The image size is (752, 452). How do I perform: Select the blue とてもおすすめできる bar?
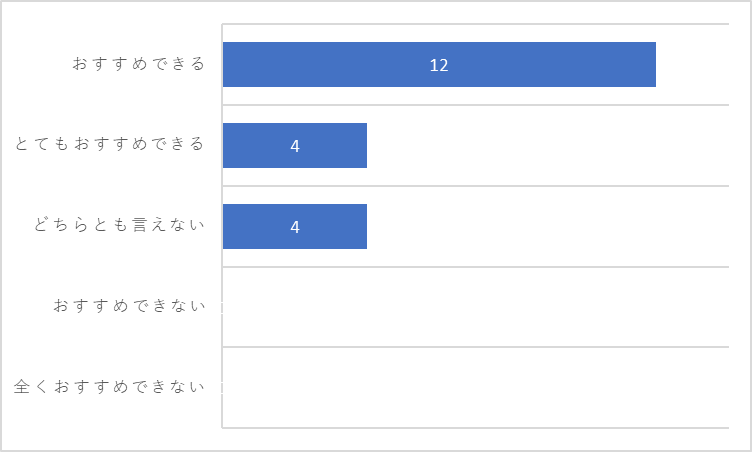click(x=295, y=145)
